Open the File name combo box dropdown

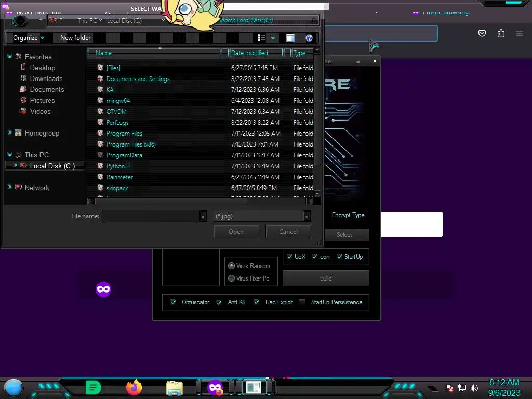(x=203, y=216)
